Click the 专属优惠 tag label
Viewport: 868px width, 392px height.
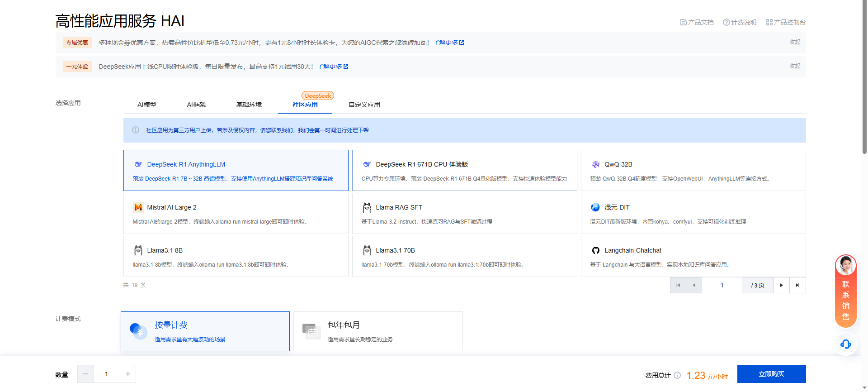point(77,43)
